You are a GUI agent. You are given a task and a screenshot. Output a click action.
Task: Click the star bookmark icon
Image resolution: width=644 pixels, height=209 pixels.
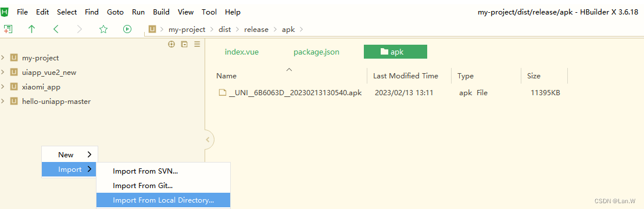click(103, 29)
